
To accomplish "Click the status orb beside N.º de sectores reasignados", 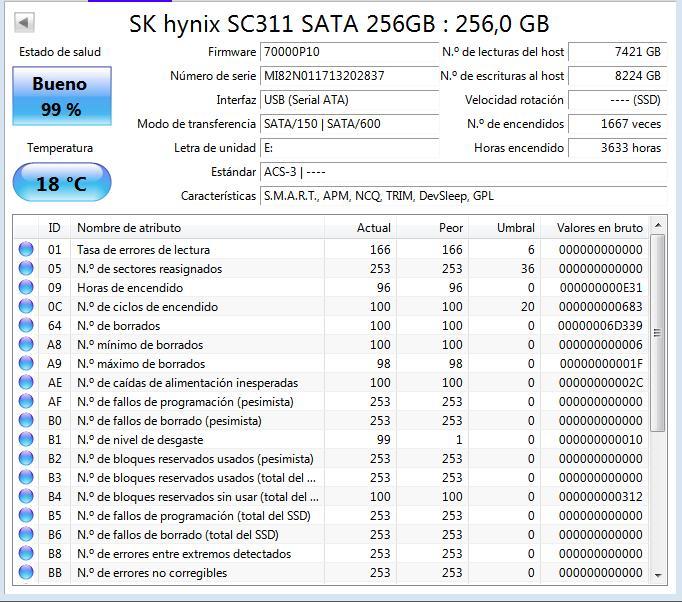I will [x=26, y=268].
